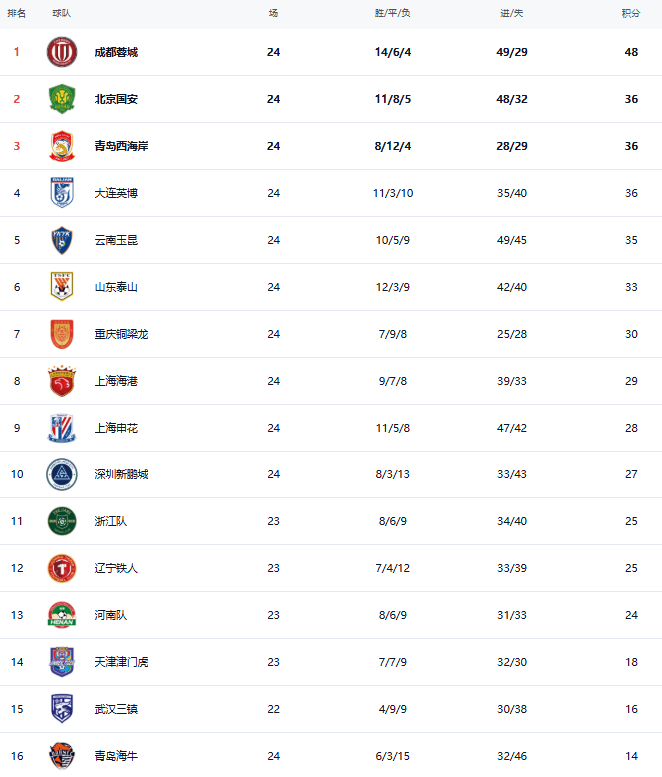This screenshot has height=777, width=662.
Task: Click the 河南队 HENAN logo
Action: [62, 615]
